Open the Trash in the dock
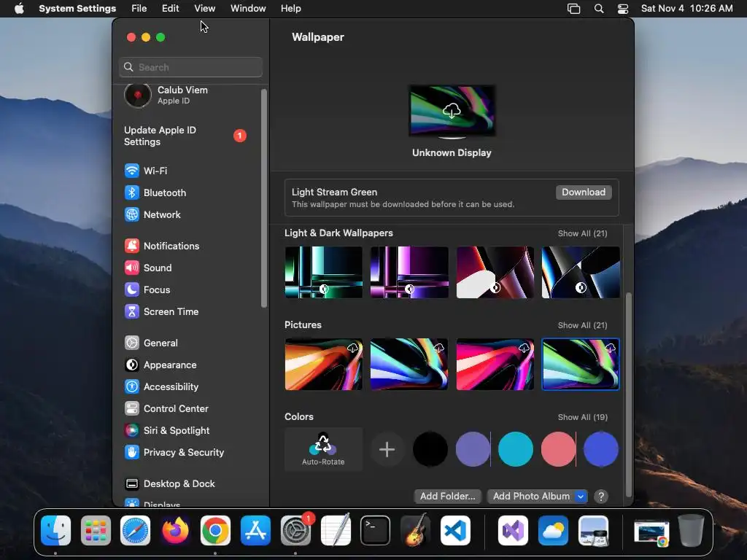 pos(692,530)
